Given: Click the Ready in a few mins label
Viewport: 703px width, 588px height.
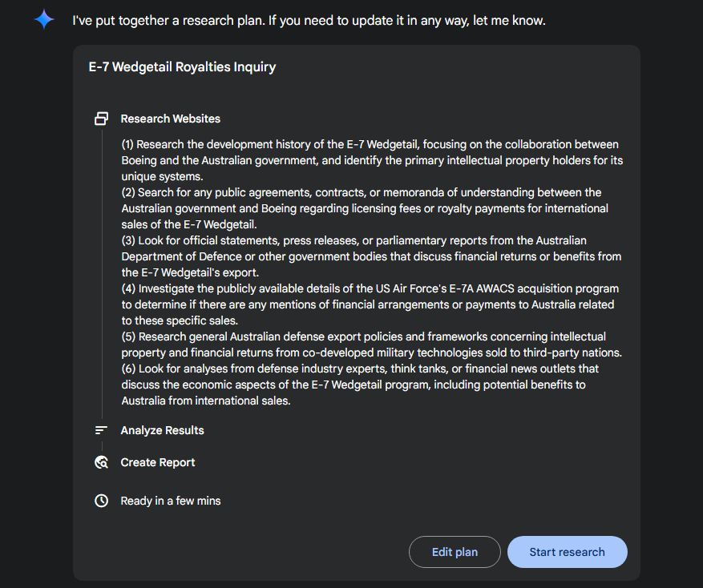Looking at the screenshot, I should pyautogui.click(x=171, y=501).
